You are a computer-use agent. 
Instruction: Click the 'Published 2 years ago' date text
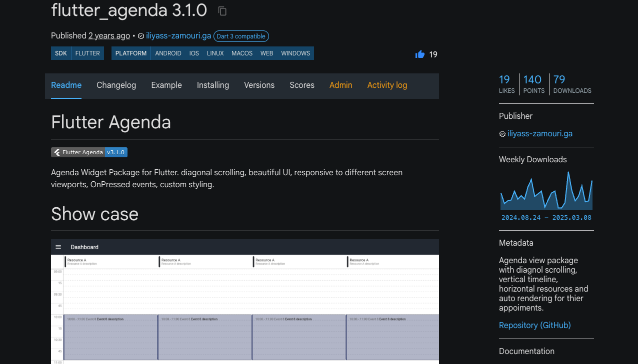(90, 36)
